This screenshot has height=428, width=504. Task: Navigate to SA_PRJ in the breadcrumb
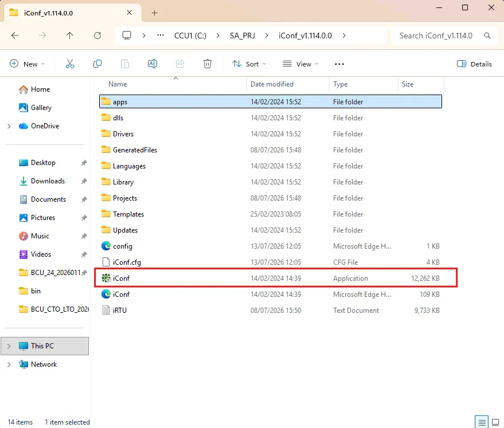point(243,36)
